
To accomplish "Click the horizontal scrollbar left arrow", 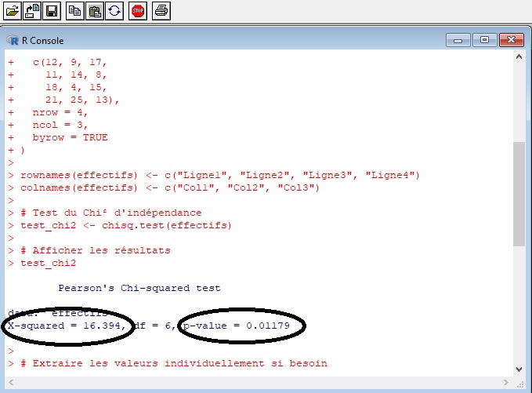I will 11,382.
